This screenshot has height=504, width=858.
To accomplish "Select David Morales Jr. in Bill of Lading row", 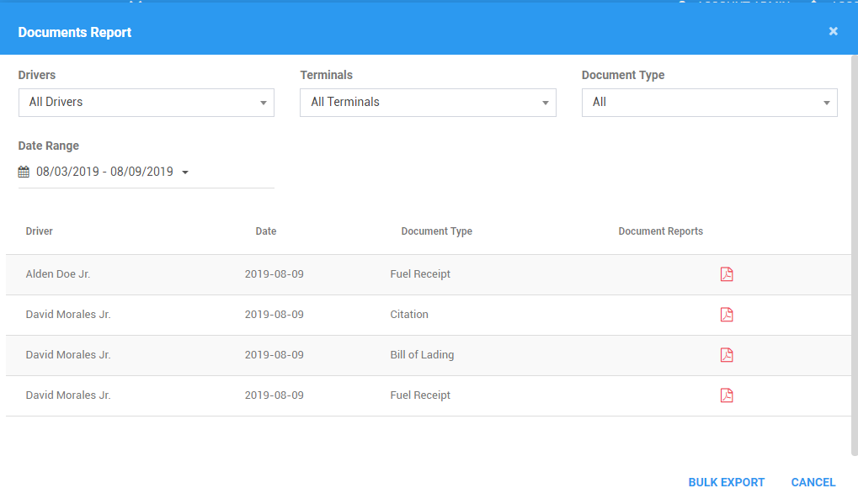I will (68, 355).
